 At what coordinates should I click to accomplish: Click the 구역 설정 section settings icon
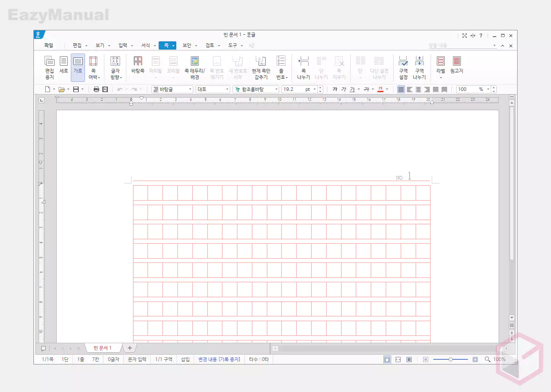(x=403, y=67)
